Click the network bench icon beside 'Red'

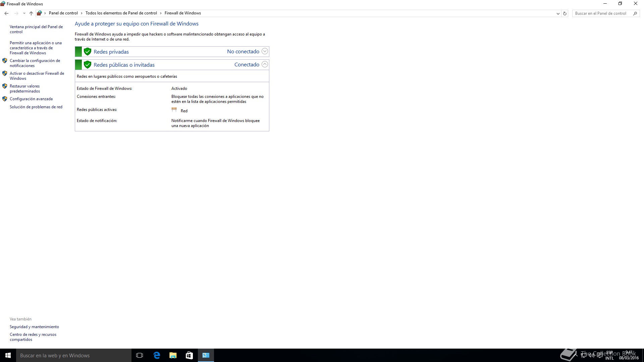click(x=174, y=110)
